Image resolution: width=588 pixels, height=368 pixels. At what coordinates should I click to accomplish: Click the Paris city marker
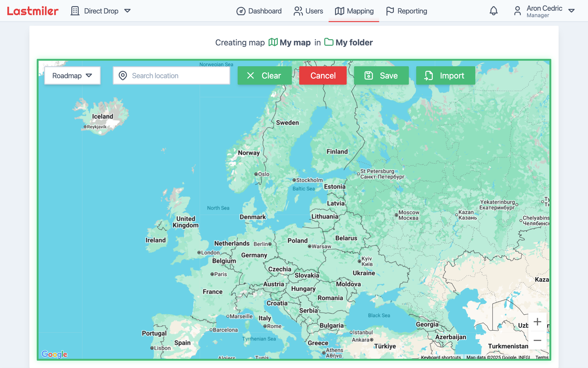pos(212,274)
